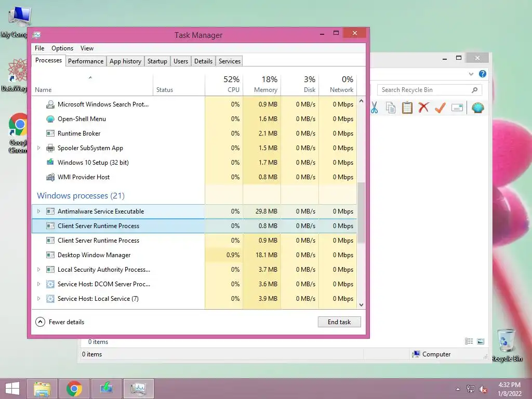
Task: Expand the Recycle Bin ribbon chevron
Action: (x=471, y=74)
